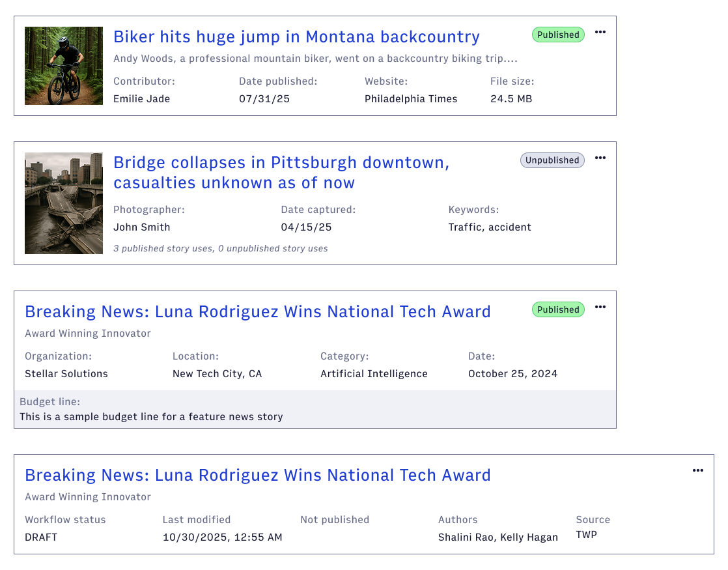Screen dimensions: 728x570
Task: Click the 'Andy Woods, a professional mountain biker' description
Action: pyautogui.click(x=315, y=59)
